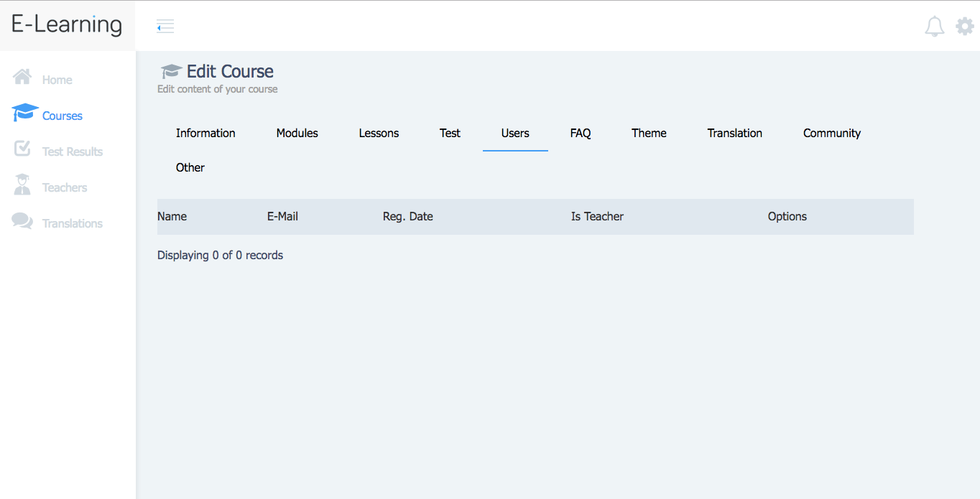The width and height of the screenshot is (980, 499).
Task: Open notifications via the bell icon
Action: (934, 27)
